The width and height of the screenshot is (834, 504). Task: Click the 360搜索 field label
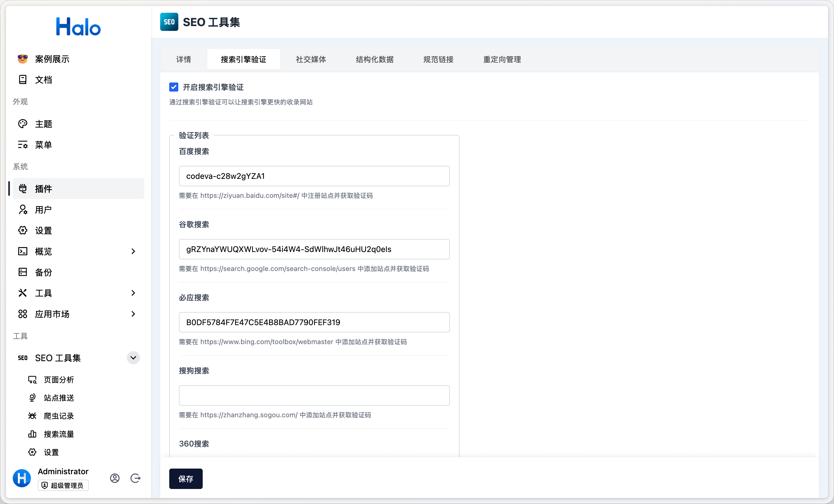point(194,444)
